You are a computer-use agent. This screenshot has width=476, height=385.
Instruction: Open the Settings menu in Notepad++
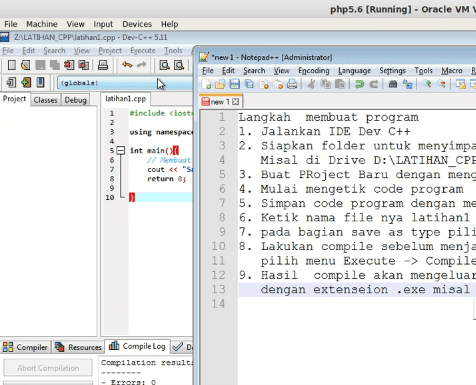[x=392, y=71]
